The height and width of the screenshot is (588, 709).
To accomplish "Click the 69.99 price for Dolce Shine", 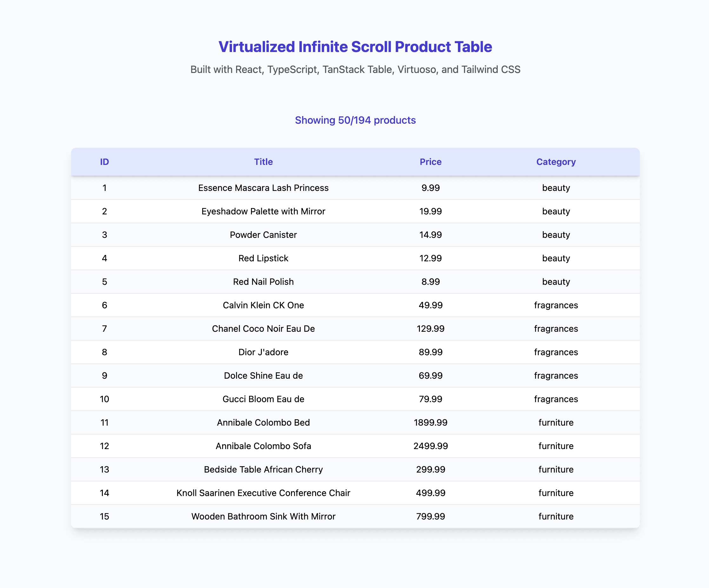I will tap(430, 376).
